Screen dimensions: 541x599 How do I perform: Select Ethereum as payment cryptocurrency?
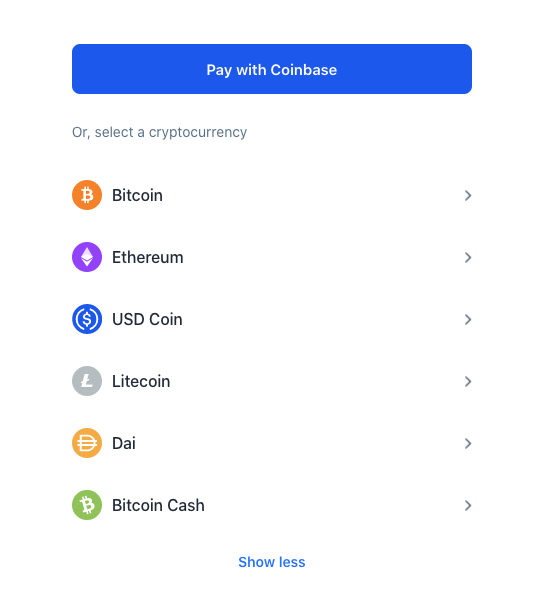click(272, 257)
